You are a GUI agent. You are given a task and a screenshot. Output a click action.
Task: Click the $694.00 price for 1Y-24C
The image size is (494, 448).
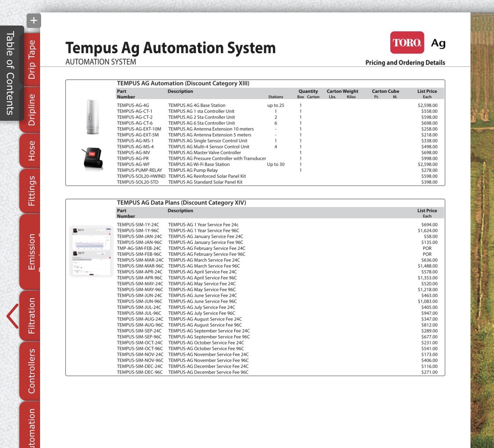[x=429, y=225]
